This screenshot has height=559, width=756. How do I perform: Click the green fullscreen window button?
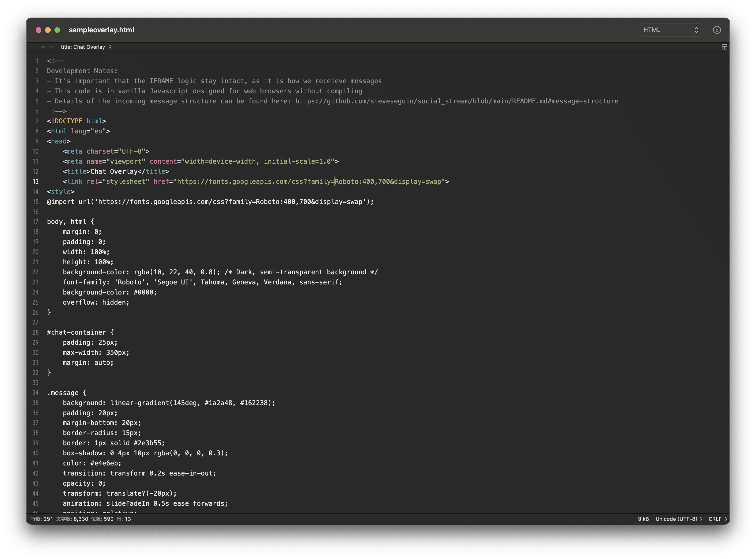tap(57, 30)
